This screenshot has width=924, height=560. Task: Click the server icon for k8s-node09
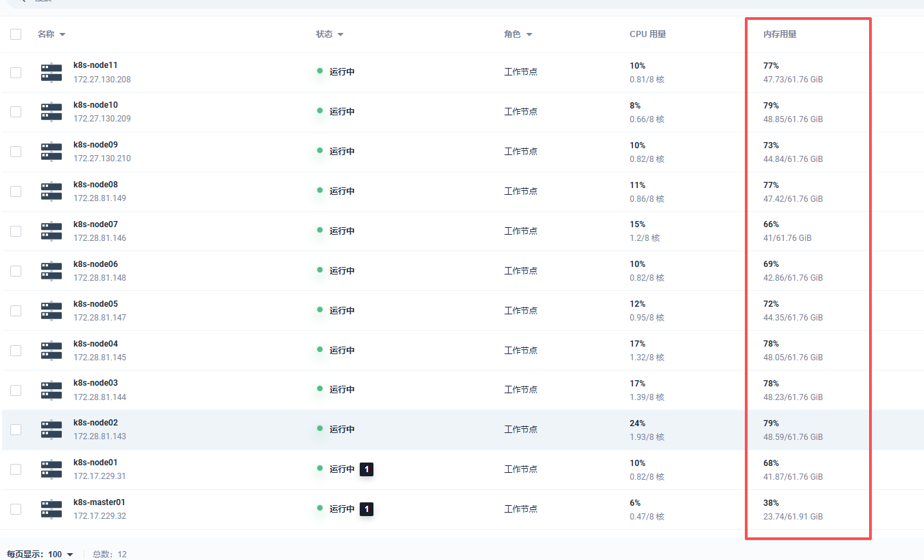pyautogui.click(x=51, y=152)
